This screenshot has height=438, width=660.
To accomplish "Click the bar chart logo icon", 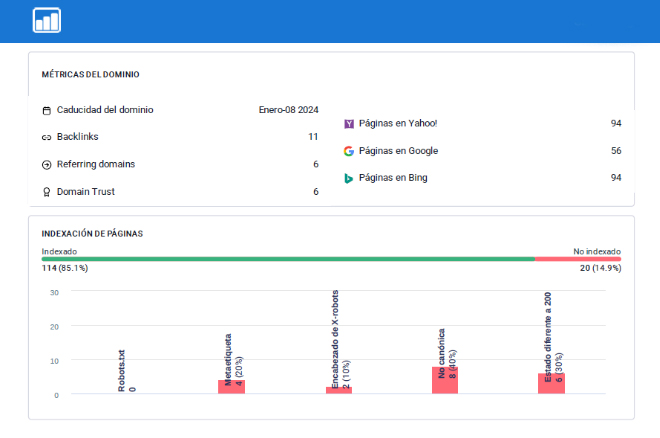I will point(46,21).
